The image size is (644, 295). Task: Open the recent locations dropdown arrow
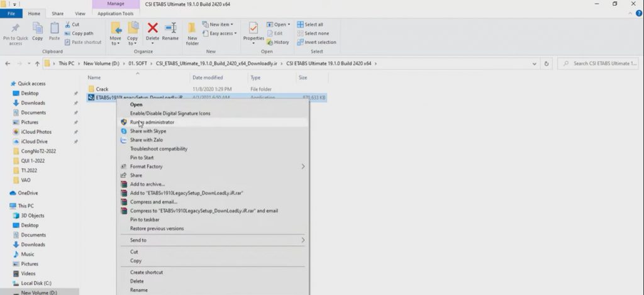tap(29, 64)
